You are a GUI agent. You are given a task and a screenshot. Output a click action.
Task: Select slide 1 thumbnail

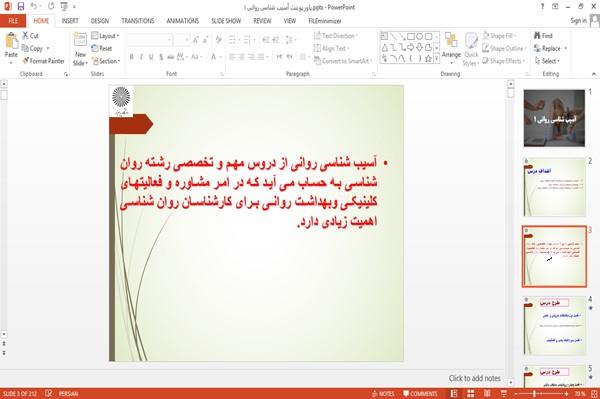[x=554, y=118]
